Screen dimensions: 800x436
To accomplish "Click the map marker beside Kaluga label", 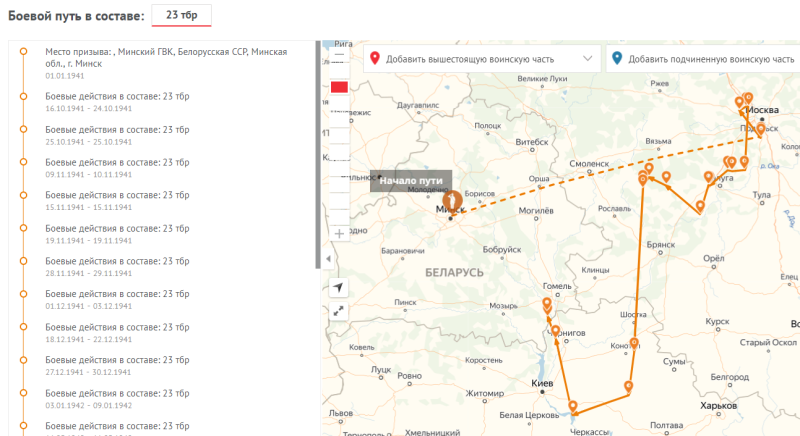I will [x=708, y=176].
